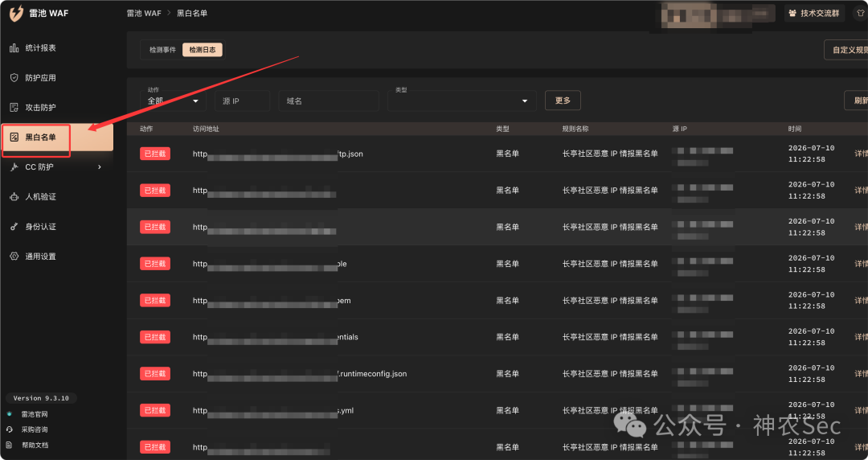Viewport: 868px width, 460px height.
Task: Click 黑白名单 breadcrumb text
Action: 192,14
